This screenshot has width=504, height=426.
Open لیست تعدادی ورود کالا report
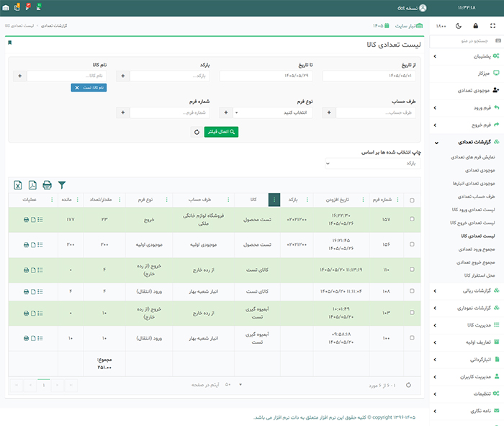473,210
